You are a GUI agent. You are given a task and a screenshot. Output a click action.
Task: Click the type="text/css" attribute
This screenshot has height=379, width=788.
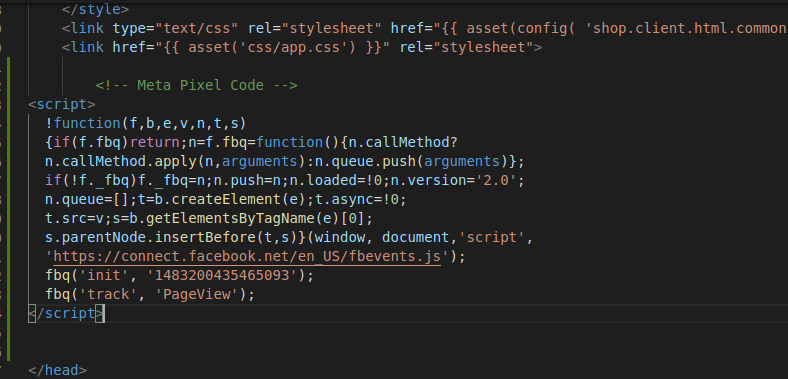(176, 28)
